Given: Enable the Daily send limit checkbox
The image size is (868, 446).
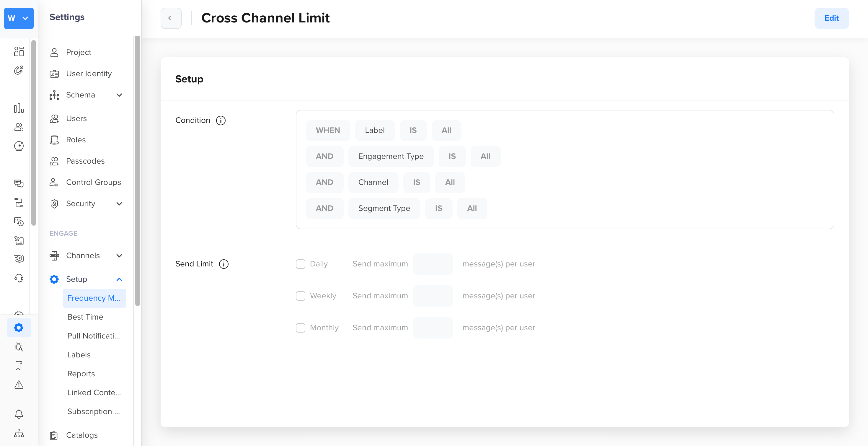Looking at the screenshot, I should [300, 264].
